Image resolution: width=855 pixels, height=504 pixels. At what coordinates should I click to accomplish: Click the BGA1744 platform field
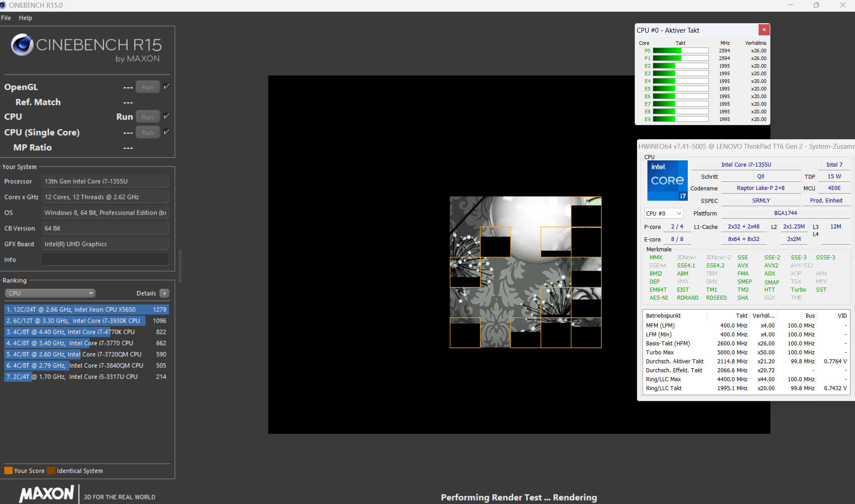click(786, 213)
